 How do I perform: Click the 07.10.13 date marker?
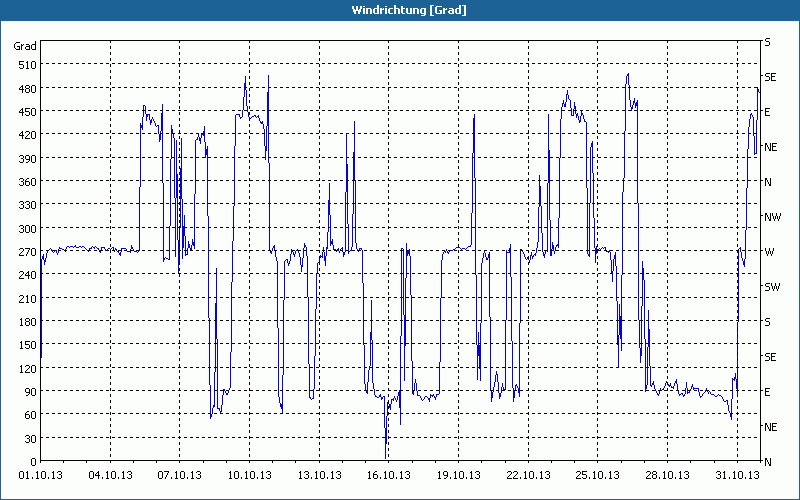point(179,475)
